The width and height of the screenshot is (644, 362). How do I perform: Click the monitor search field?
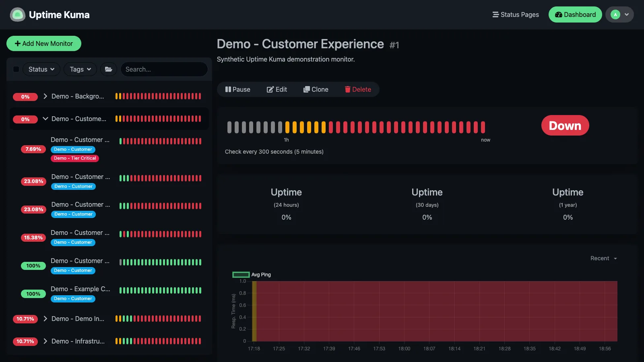[164, 69]
